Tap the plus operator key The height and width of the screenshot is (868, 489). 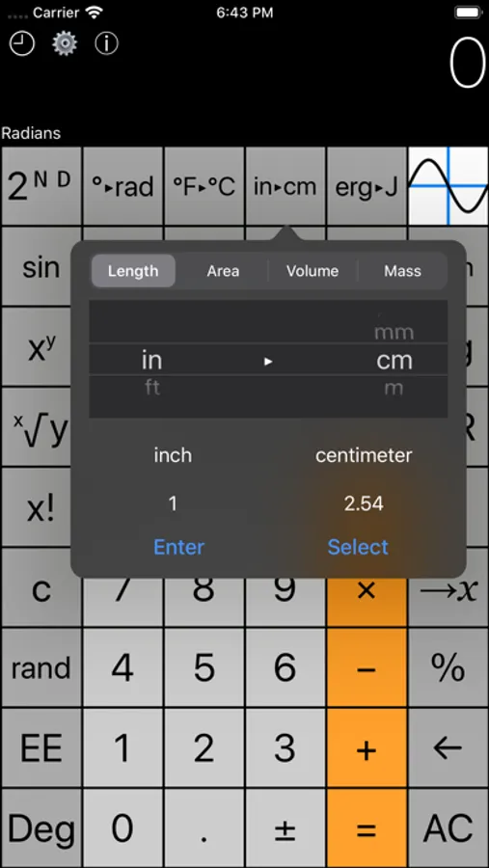click(x=367, y=748)
